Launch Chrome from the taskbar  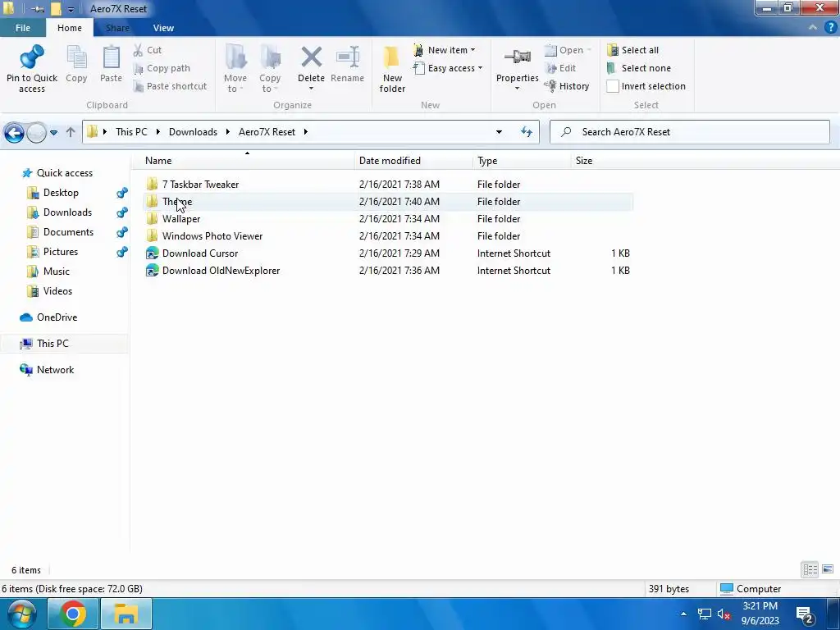pyautogui.click(x=73, y=614)
